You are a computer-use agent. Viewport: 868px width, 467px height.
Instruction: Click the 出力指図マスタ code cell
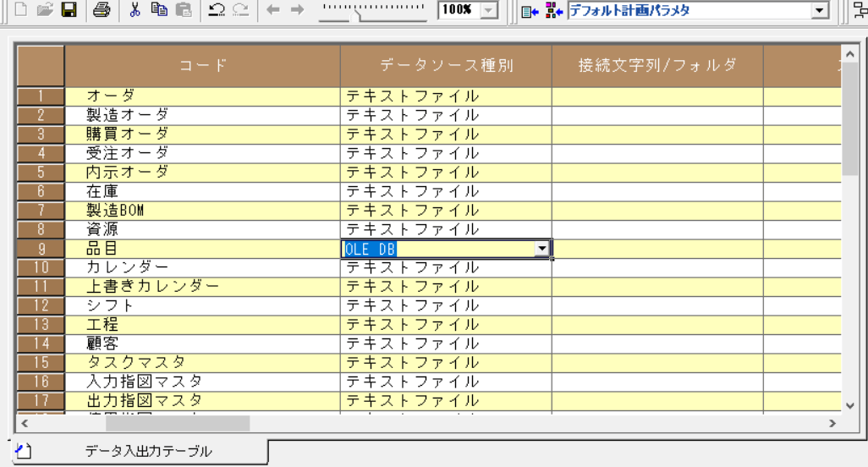click(x=202, y=401)
